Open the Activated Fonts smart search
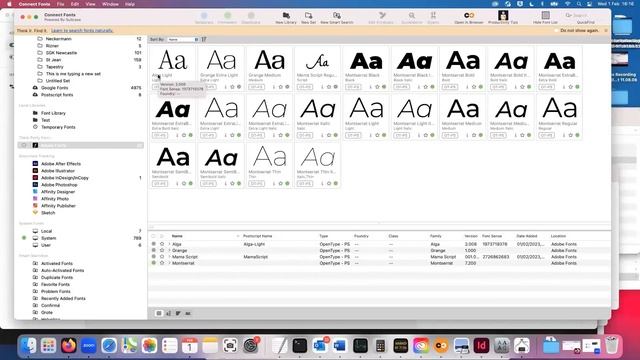Screen dimensions: 640x360 pyautogui.click(x=57, y=264)
